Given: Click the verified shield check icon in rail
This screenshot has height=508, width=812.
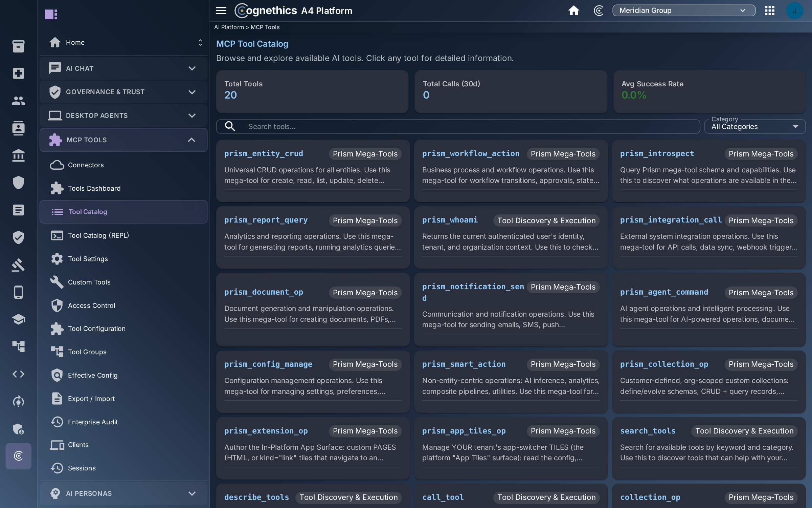Looking at the screenshot, I should [18, 237].
